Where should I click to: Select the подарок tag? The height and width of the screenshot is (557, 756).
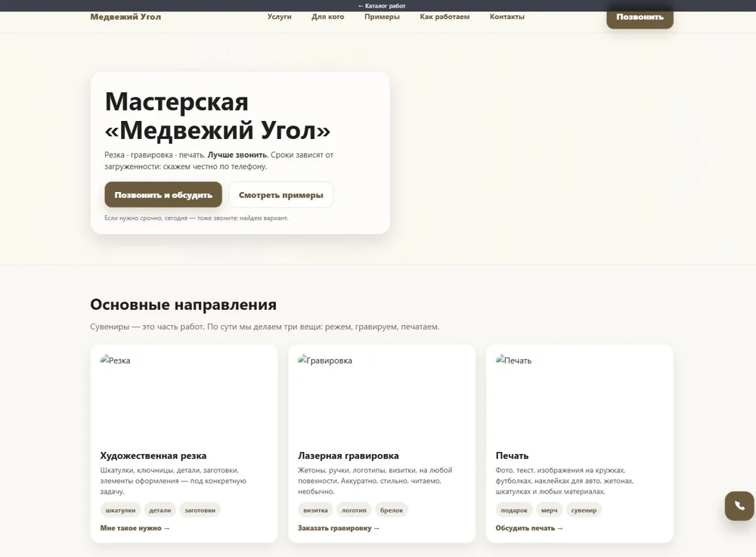[x=514, y=510]
